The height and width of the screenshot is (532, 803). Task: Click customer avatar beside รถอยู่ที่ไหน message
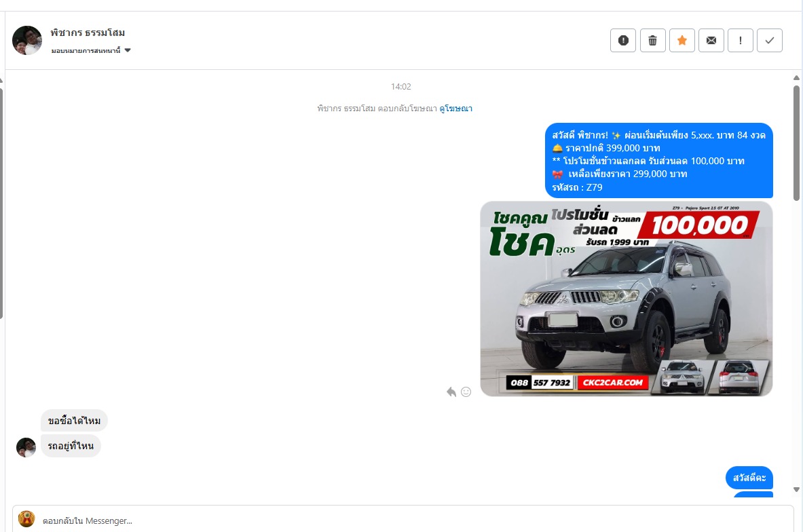click(26, 447)
